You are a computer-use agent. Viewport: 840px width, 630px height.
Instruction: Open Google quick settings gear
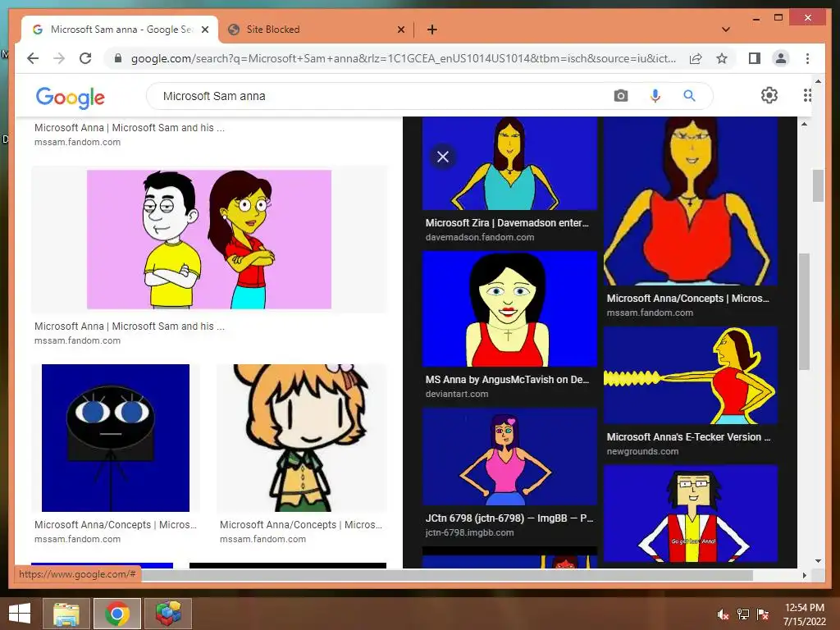[769, 95]
